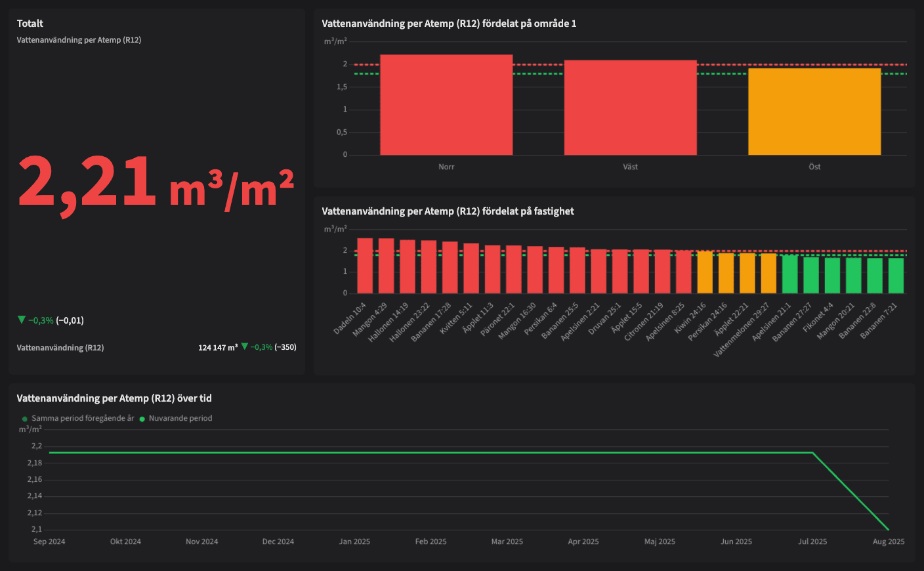Select the Väst area bar
The image size is (924, 571).
tap(630, 108)
